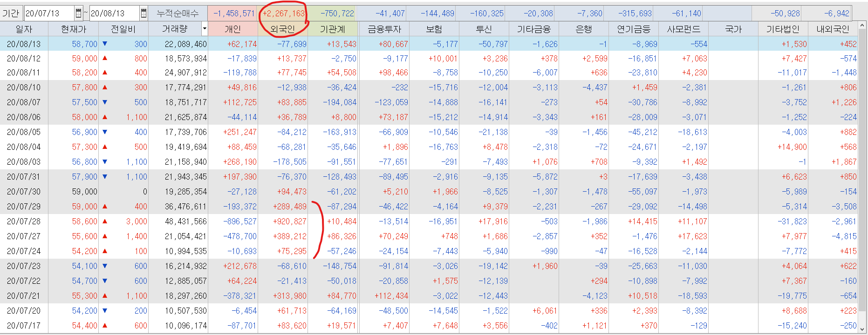Click the 누적순매수 label button
This screenshot has width=868, height=335.
(178, 13)
